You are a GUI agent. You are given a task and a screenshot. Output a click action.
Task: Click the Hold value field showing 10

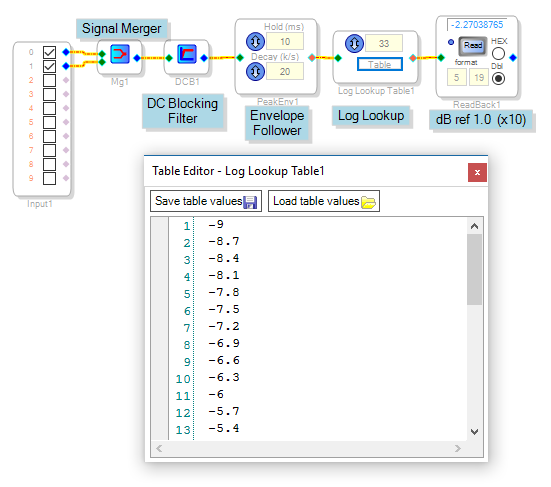point(285,41)
